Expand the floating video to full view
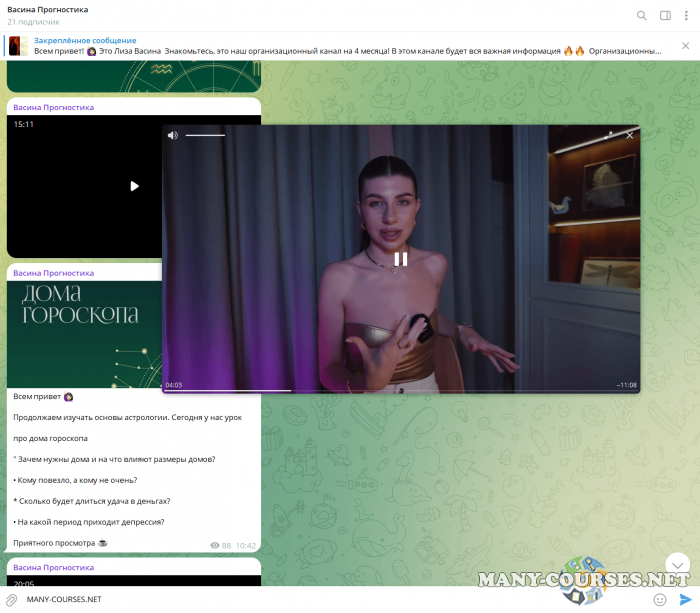 610,135
